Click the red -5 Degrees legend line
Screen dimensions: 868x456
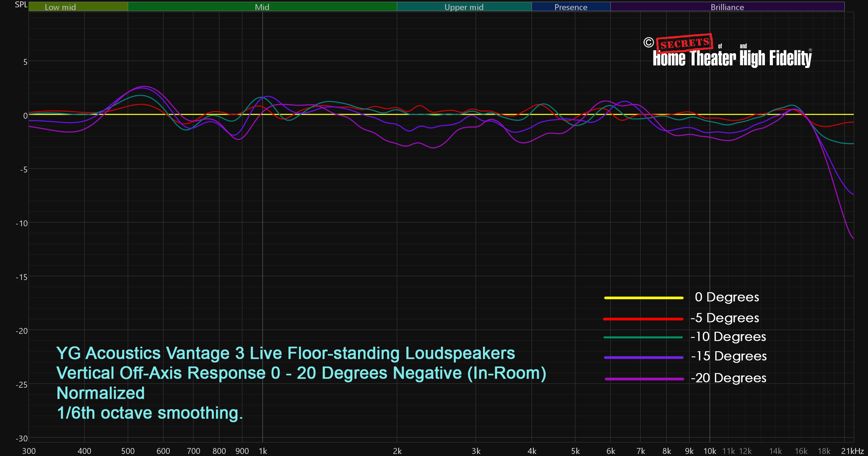point(643,319)
